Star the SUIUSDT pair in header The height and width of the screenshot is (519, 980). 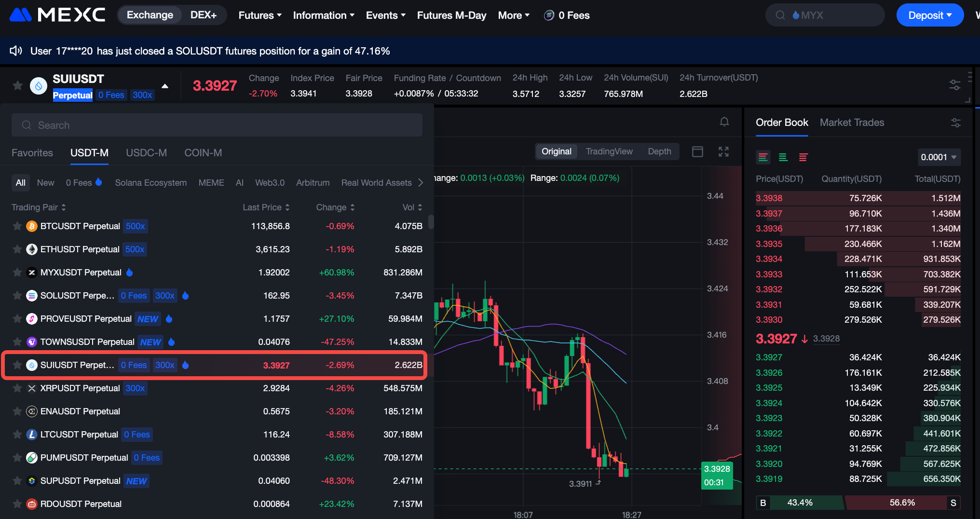(x=18, y=85)
